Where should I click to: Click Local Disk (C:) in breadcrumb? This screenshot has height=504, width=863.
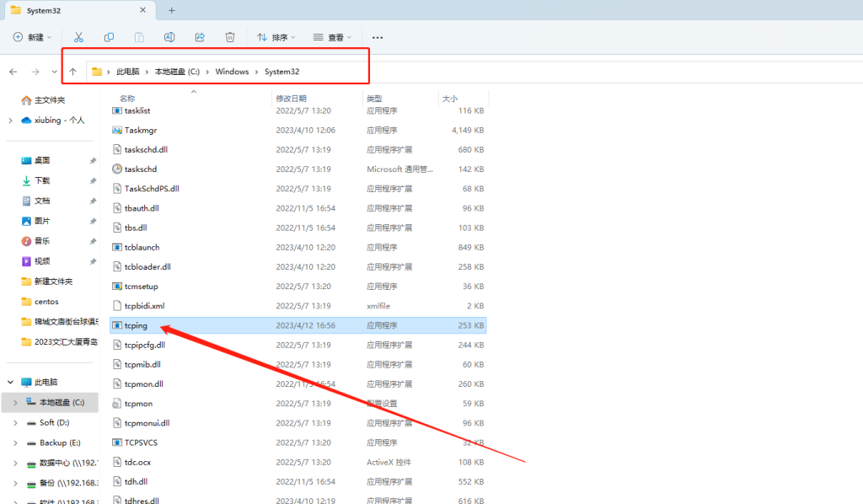coord(177,72)
